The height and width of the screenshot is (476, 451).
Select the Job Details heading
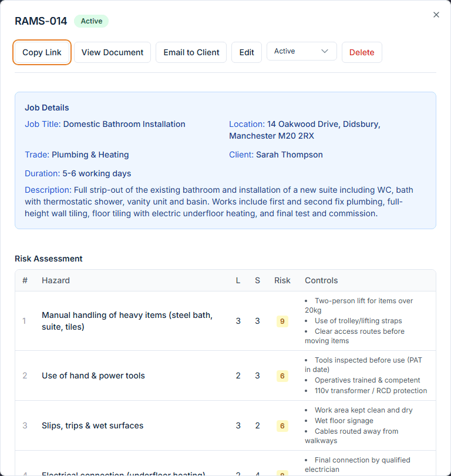coord(47,108)
